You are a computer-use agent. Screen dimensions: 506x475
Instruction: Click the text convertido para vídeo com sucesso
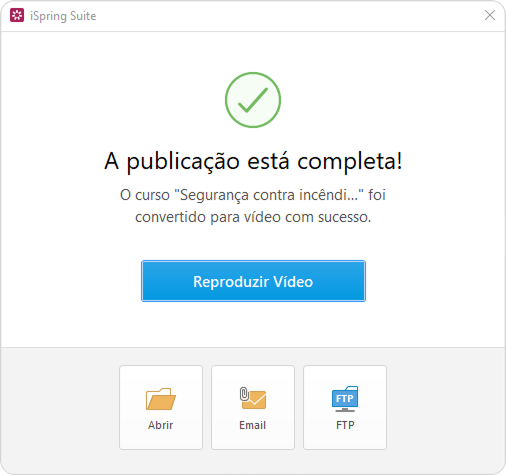click(x=253, y=217)
